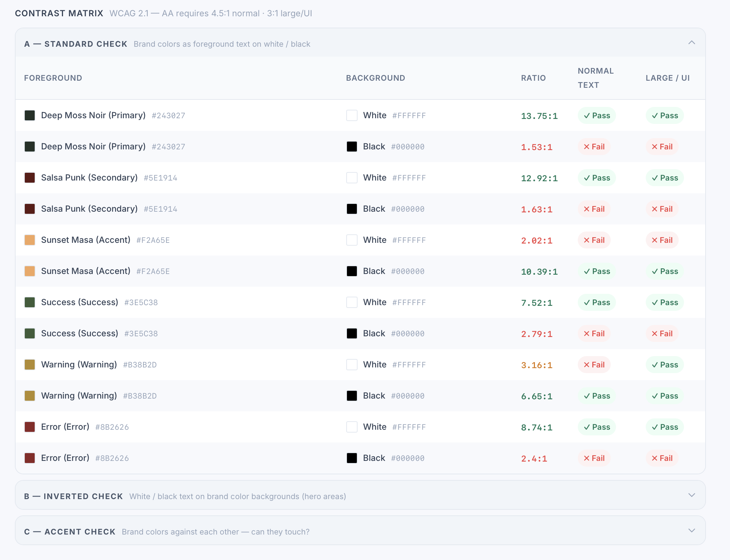The height and width of the screenshot is (560, 730).
Task: Click the Warning color swatch on white row
Action: [x=30, y=365]
